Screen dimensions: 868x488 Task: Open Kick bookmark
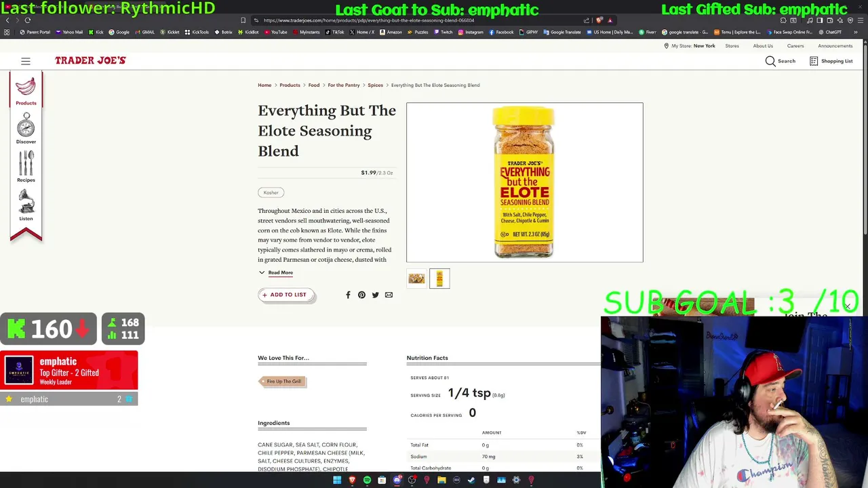pyautogui.click(x=96, y=32)
